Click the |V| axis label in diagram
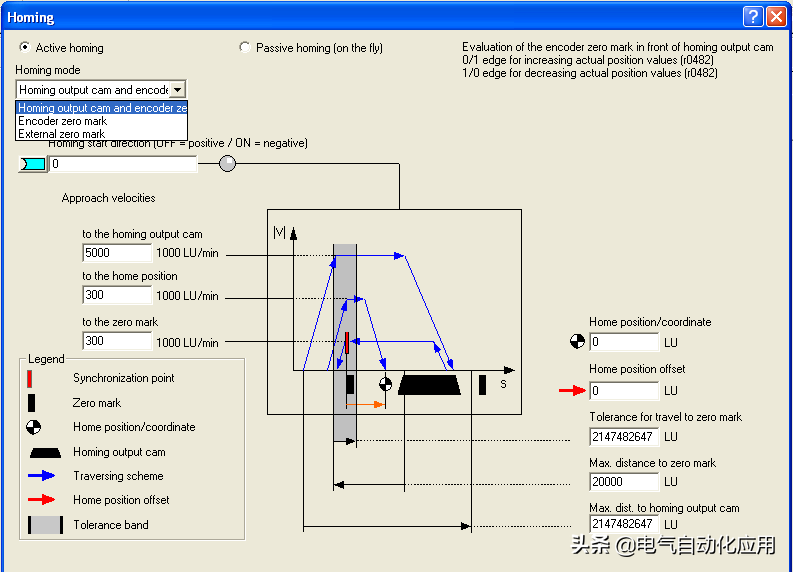Screen dimensions: 793x572 tap(279, 232)
